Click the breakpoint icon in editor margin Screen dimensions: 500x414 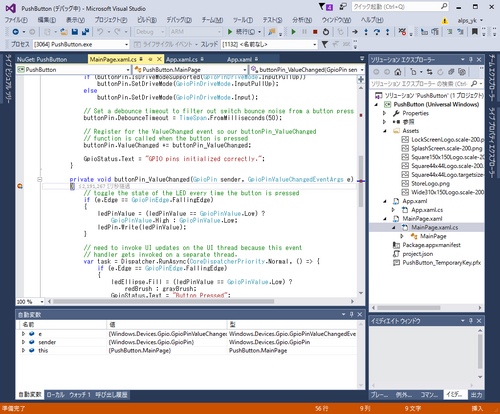tap(20, 186)
